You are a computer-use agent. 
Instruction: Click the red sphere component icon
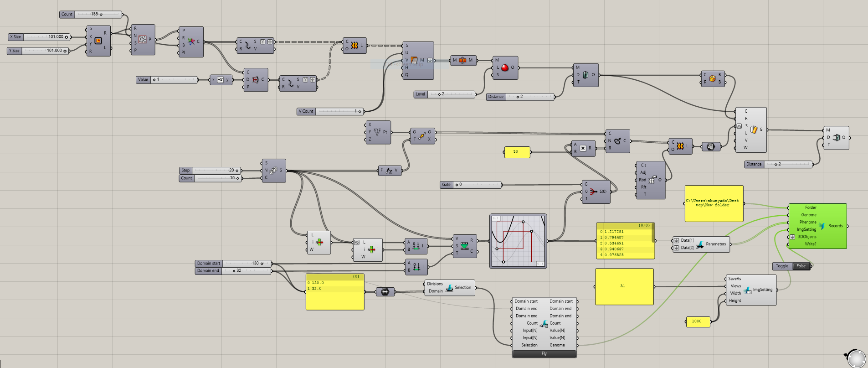pos(505,67)
